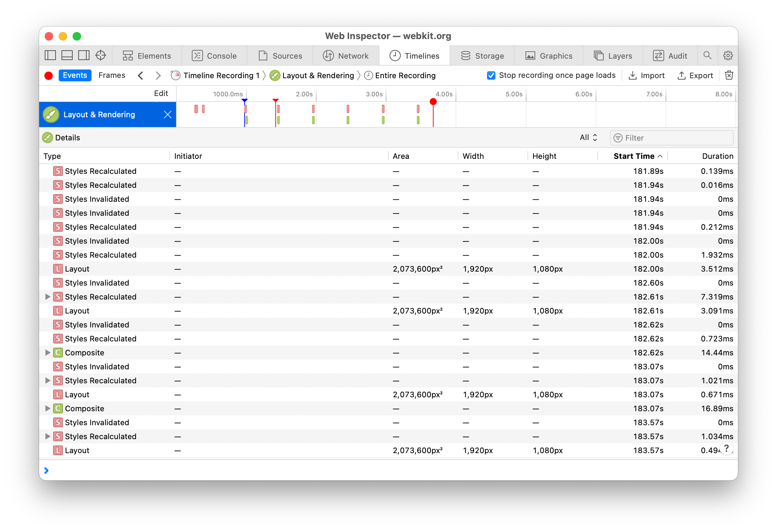This screenshot has height=532, width=777.
Task: Open the All filter scope dropdown
Action: (589, 138)
